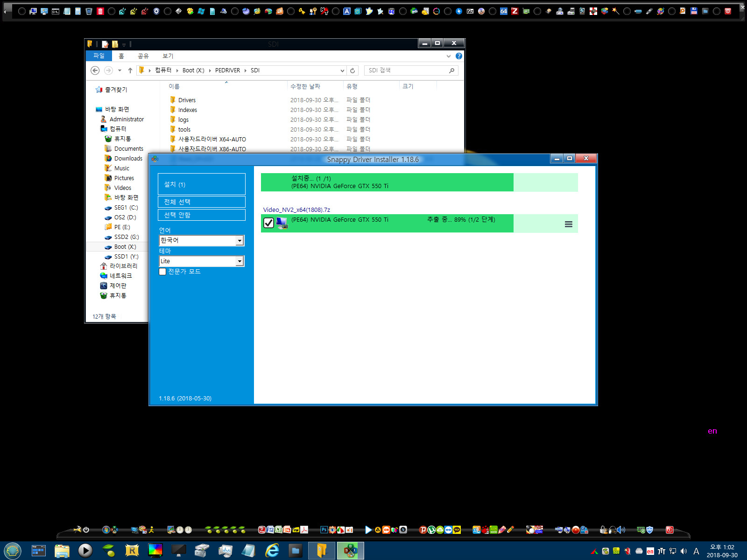Screen dimensions: 747x560
Task: Open color monitor icon on taskbar
Action: click(x=155, y=551)
